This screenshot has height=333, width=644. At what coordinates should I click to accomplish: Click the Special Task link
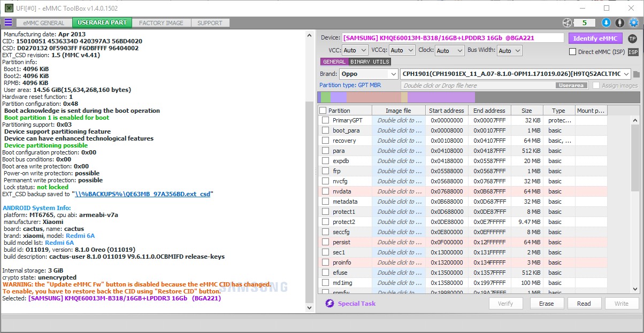357,304
